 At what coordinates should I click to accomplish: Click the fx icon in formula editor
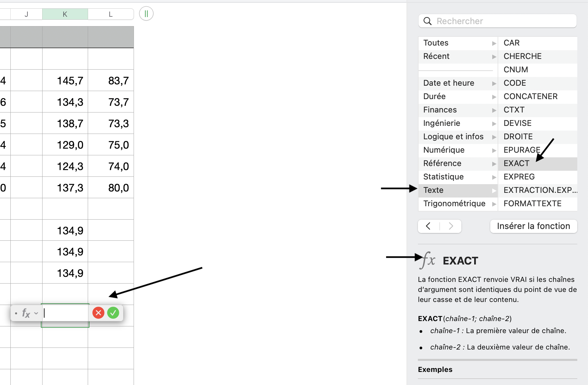coord(26,313)
